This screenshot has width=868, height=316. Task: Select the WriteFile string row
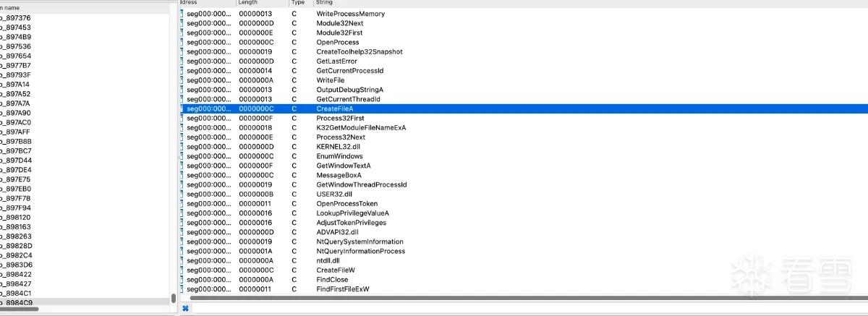(x=524, y=80)
